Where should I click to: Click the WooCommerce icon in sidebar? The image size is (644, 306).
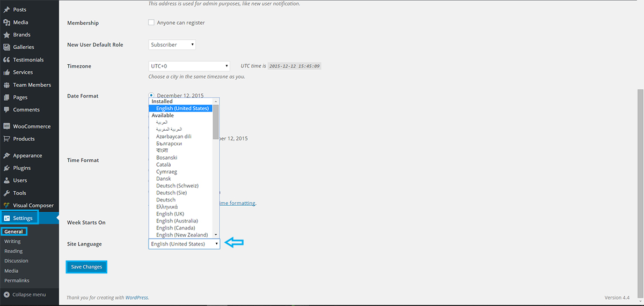coord(6,126)
